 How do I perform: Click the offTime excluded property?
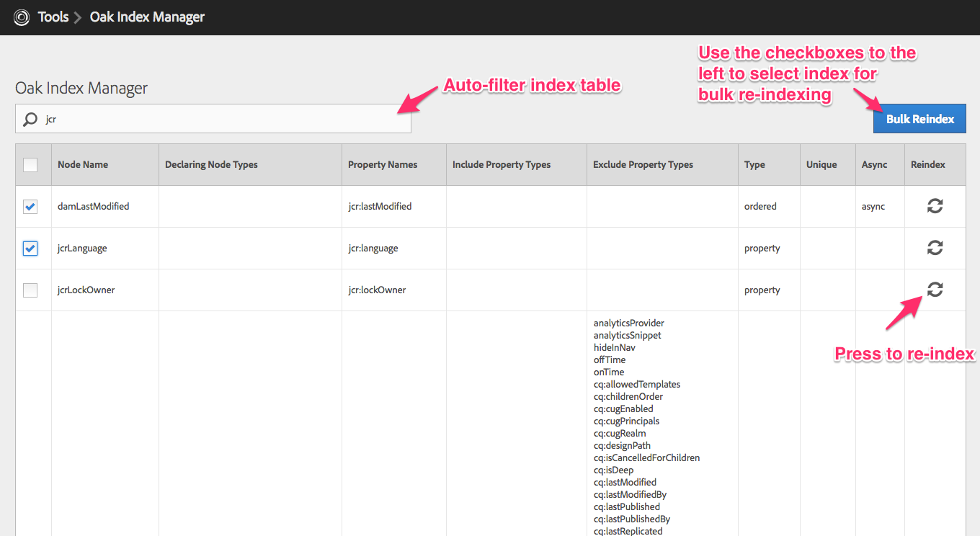tap(610, 359)
